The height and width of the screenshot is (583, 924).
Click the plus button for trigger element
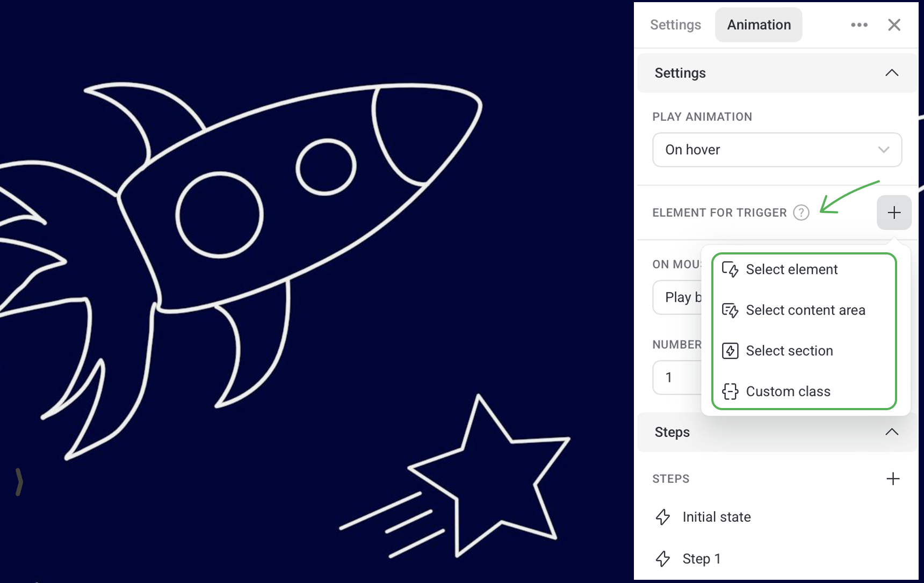894,213
